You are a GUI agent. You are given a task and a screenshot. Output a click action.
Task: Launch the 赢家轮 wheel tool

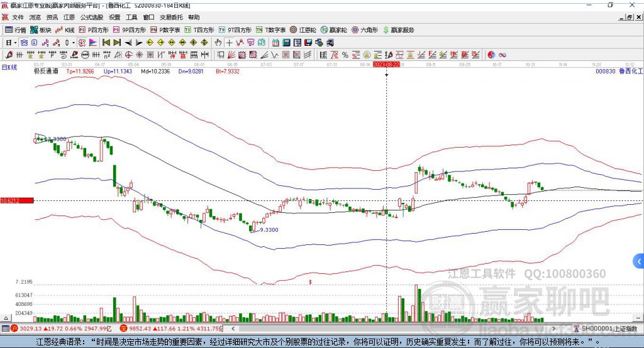(334, 30)
